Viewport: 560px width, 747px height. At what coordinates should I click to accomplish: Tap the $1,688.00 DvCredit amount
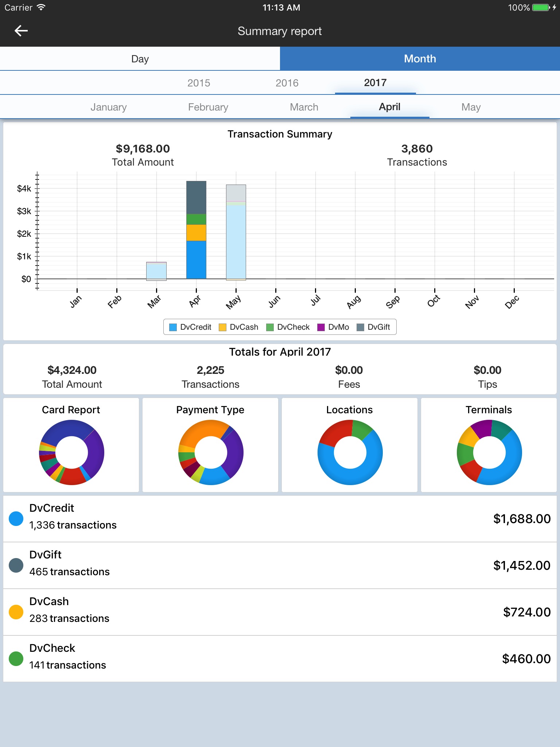click(522, 519)
